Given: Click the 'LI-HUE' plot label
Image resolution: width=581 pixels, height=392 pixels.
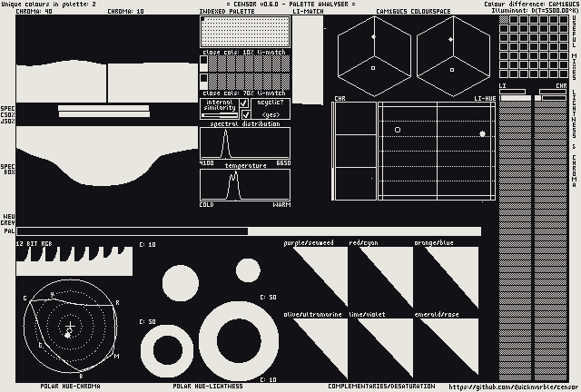Looking at the screenshot, I should click(485, 99).
